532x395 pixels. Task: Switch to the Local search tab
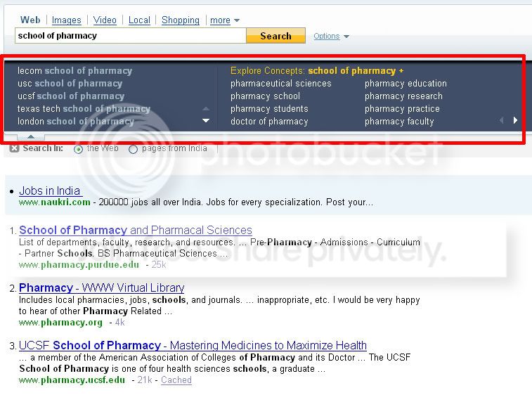click(139, 20)
